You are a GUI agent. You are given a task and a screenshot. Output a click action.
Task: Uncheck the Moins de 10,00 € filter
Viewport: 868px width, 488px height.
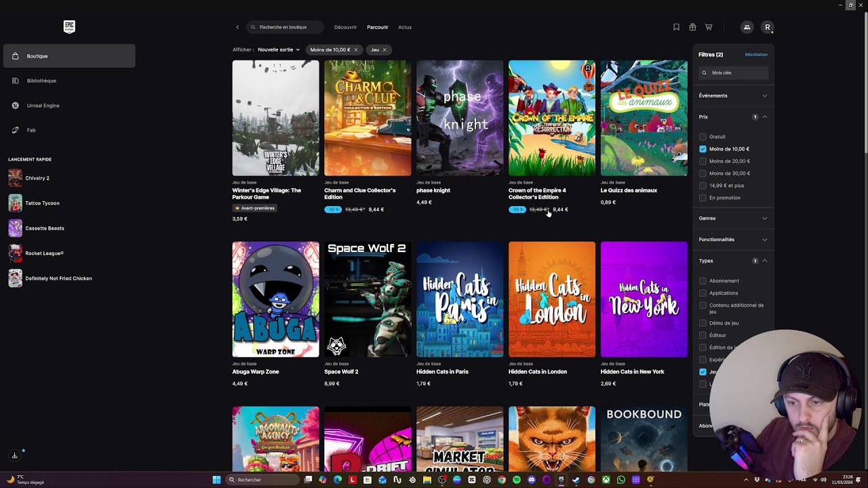click(703, 149)
